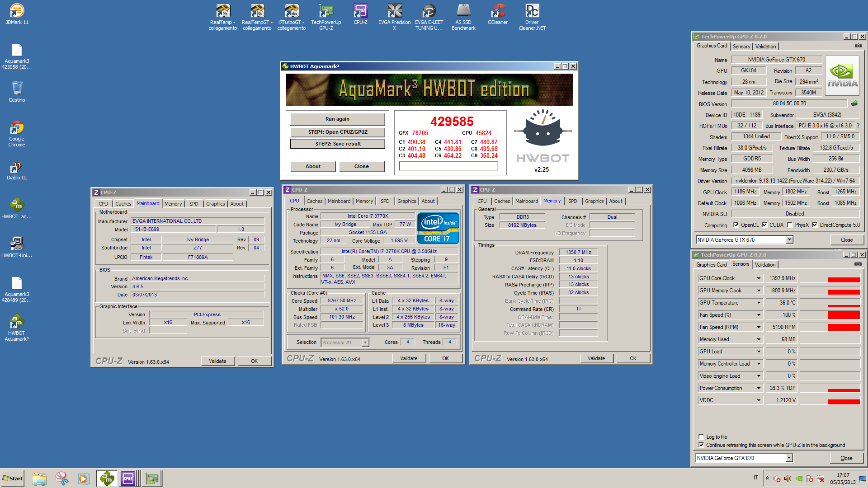Viewport: 868px width, 488px height.
Task: Expand the Fan Speed (%) sensor dropdown
Action: [759, 315]
